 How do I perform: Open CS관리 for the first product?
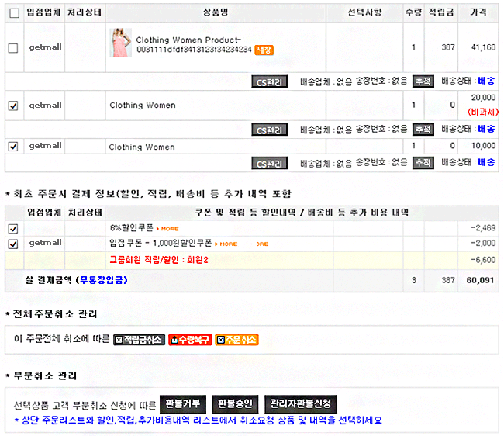pos(270,81)
